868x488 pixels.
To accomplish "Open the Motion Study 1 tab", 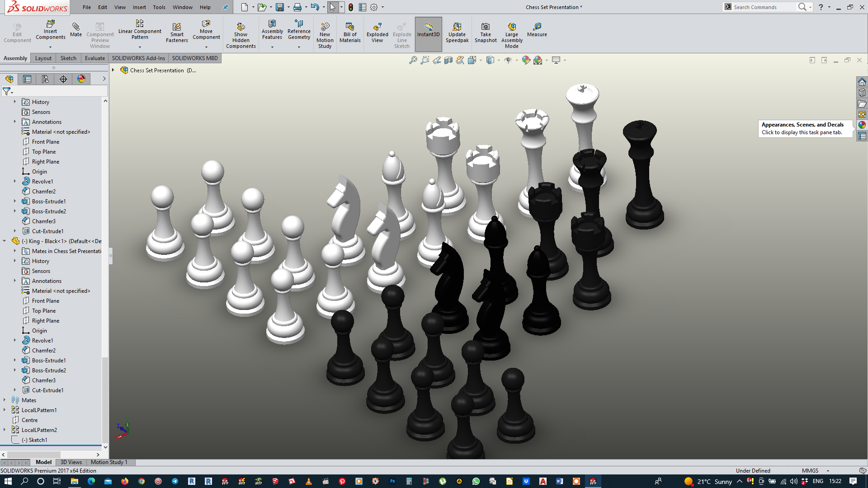I will [x=109, y=462].
